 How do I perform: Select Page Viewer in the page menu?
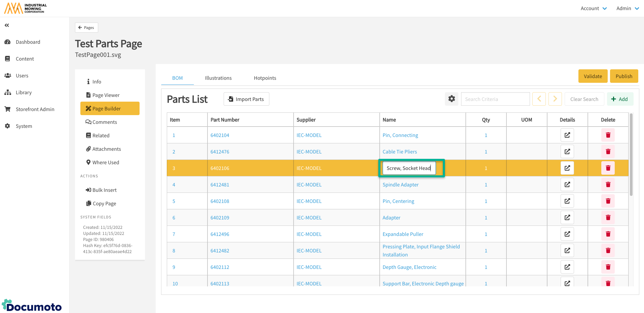point(106,95)
